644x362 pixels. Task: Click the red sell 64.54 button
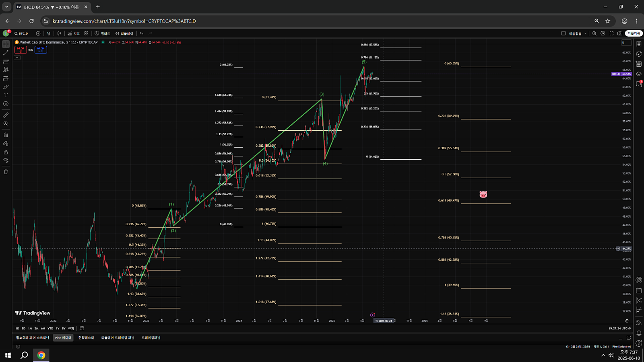coord(21,49)
